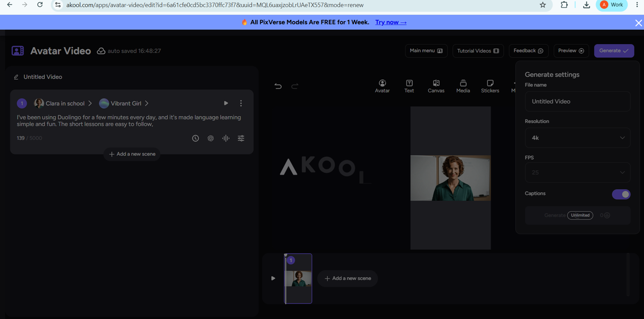Click the File name input field
Image resolution: width=644 pixels, height=319 pixels.
577,102
